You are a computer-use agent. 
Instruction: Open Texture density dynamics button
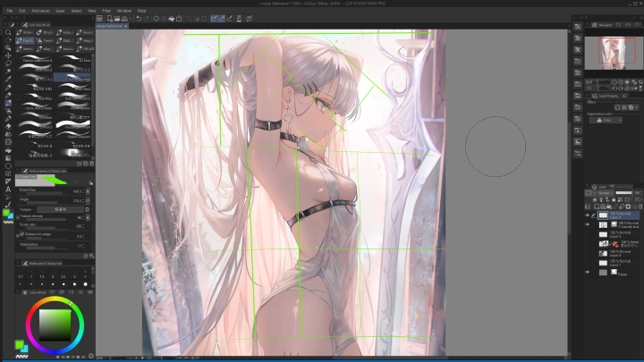click(88, 217)
